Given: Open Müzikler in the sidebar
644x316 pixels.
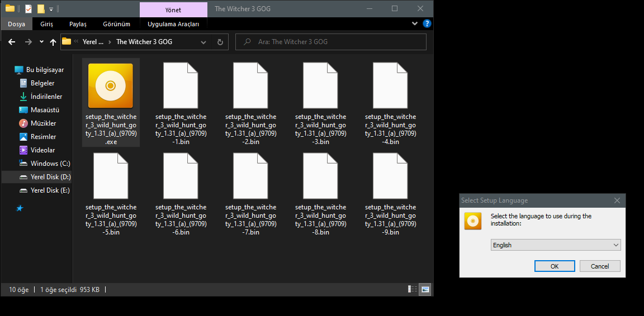Looking at the screenshot, I should (38, 123).
